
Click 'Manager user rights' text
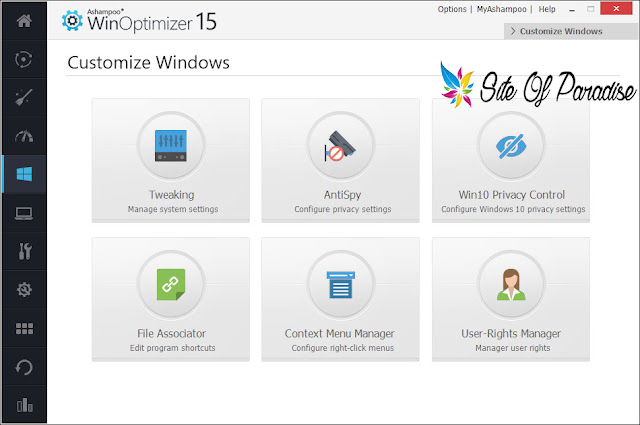(x=513, y=348)
